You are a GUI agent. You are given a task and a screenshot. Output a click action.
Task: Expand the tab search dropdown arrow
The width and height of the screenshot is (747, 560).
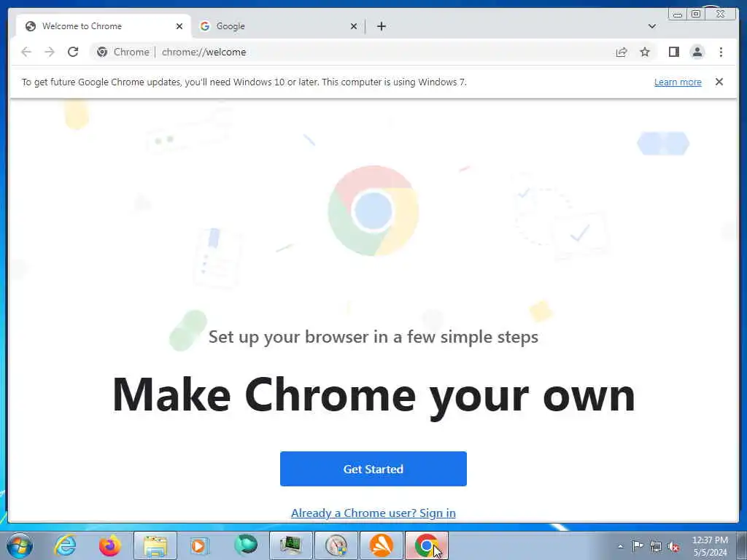point(651,26)
